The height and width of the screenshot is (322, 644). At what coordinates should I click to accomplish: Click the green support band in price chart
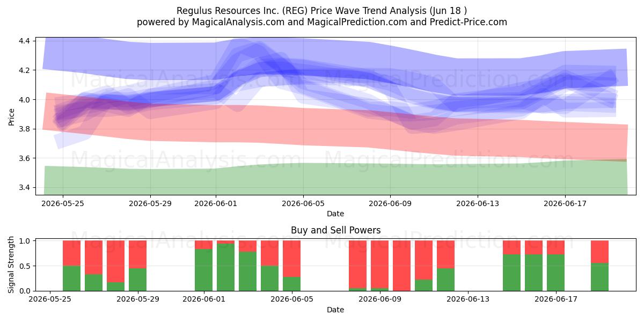pos(335,178)
